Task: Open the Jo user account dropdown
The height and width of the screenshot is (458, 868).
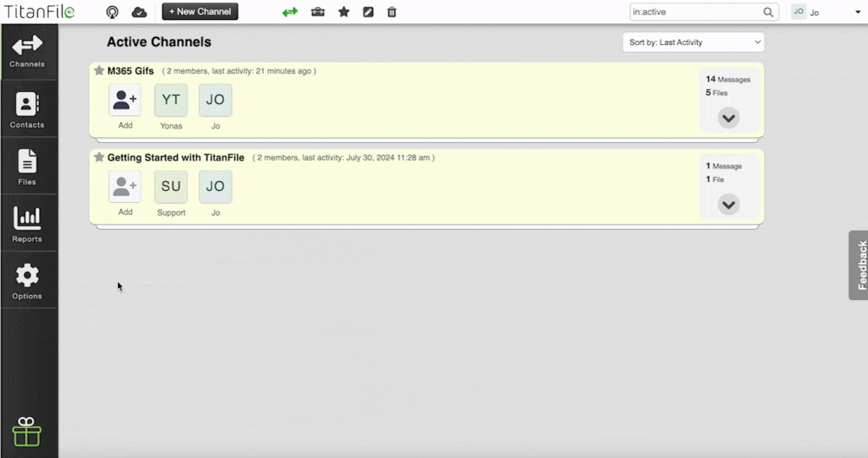Action: click(858, 12)
